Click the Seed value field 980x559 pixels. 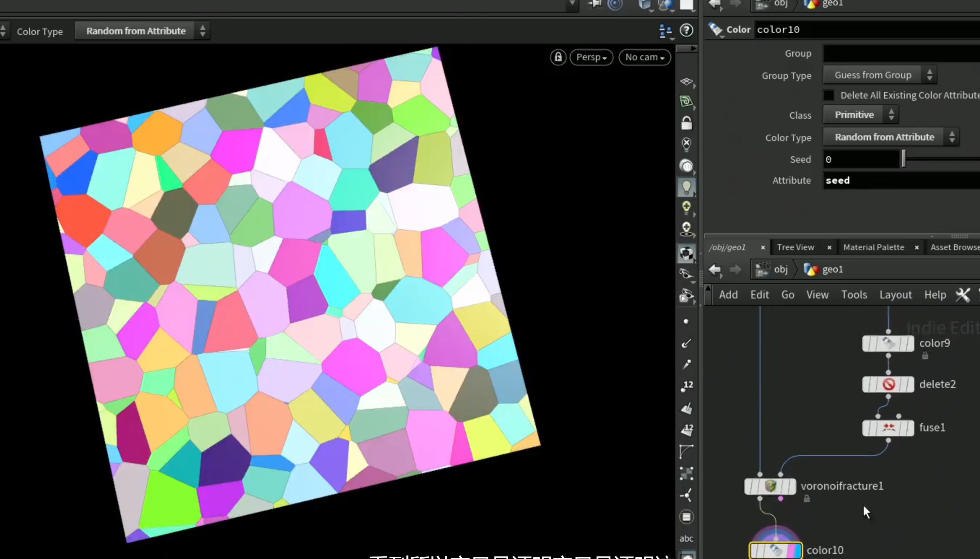pyautogui.click(x=862, y=160)
